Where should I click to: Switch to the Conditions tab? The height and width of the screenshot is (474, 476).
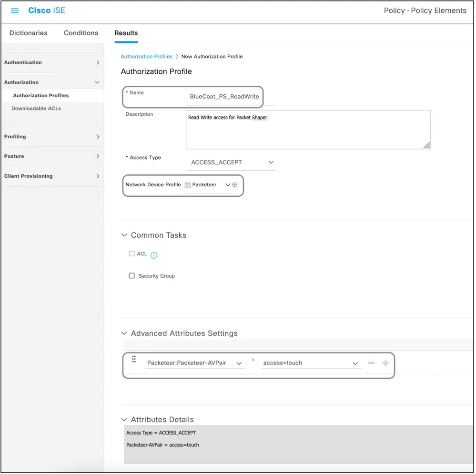tap(81, 33)
